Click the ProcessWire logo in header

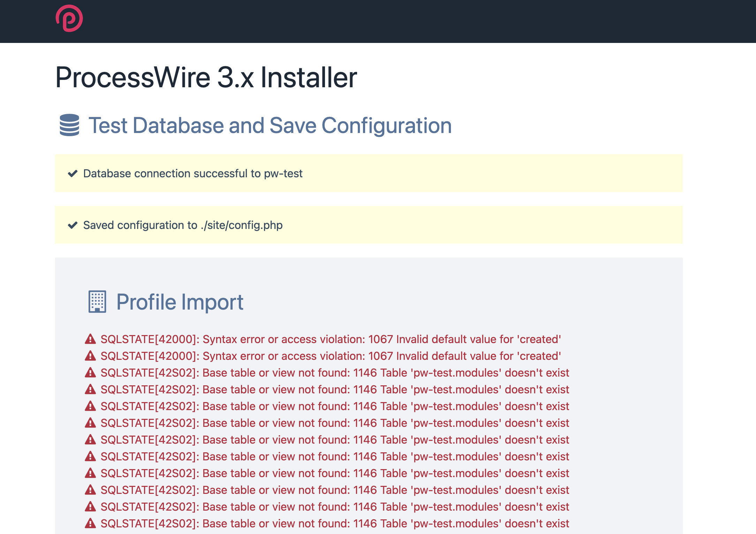click(x=69, y=18)
